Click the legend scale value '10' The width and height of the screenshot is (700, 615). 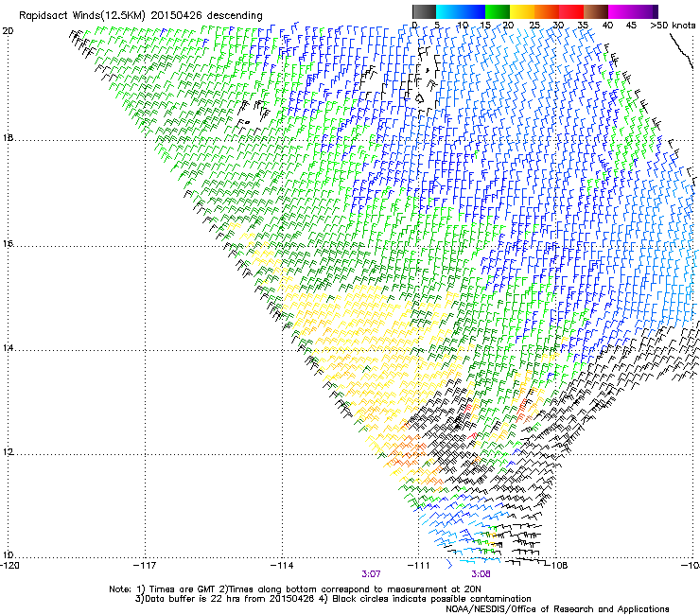coord(463,25)
